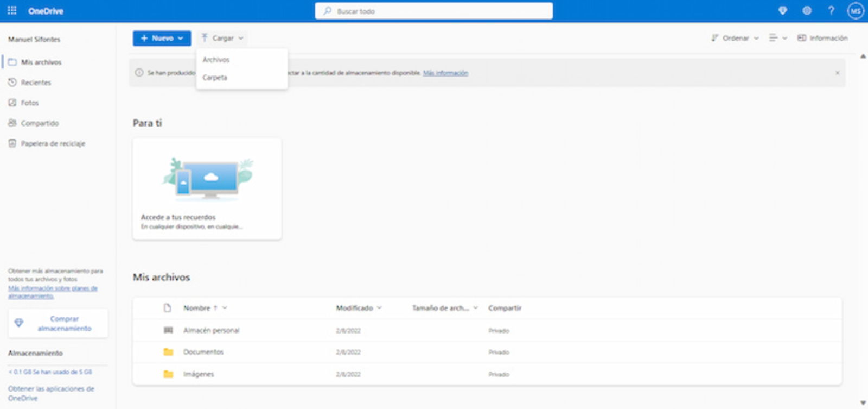
Task: Click the Imágenes folder icon
Action: 168,374
